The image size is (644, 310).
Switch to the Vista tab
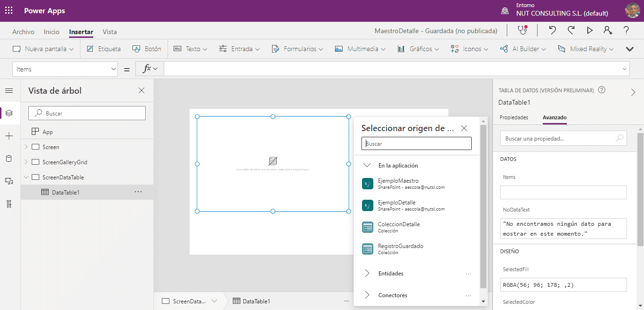110,32
